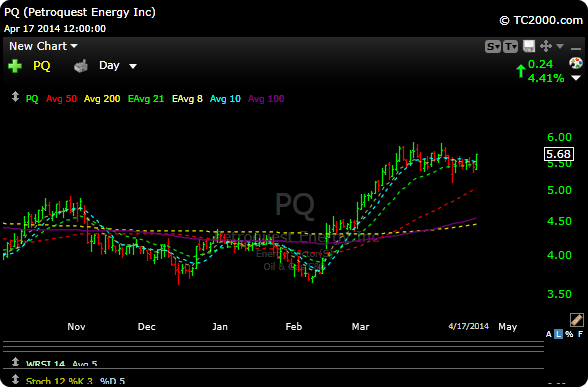Viewport: 588px width, 387px height.
Task: Select the Avg 50 indicator label
Action: point(62,99)
